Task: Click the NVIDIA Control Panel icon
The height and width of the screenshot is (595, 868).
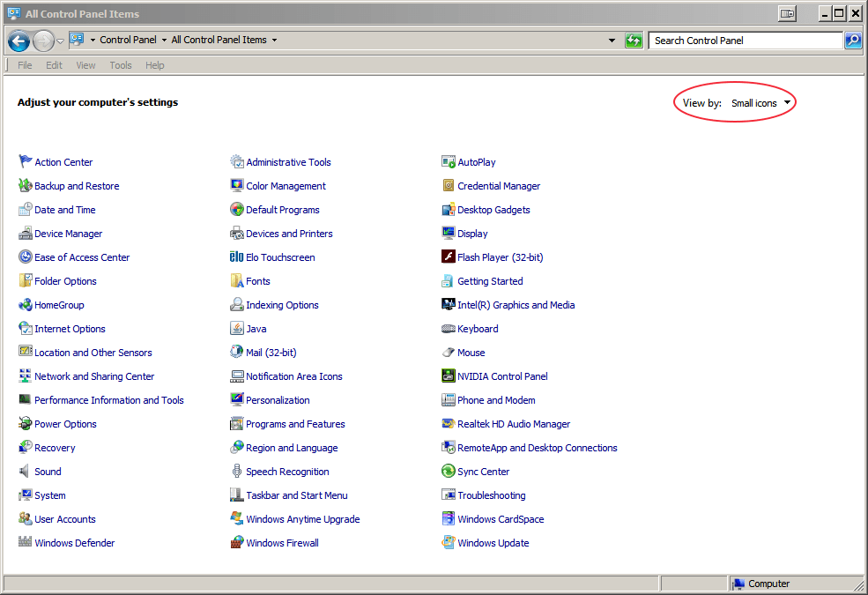Action: [449, 376]
